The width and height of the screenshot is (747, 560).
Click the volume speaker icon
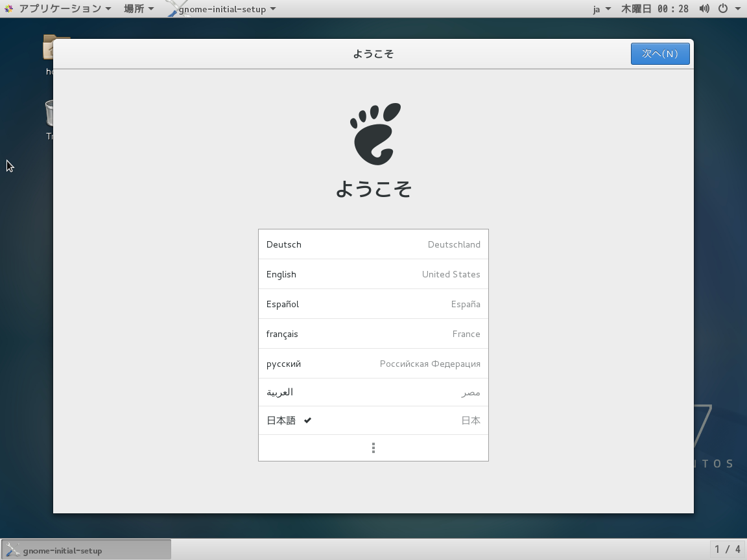(704, 8)
